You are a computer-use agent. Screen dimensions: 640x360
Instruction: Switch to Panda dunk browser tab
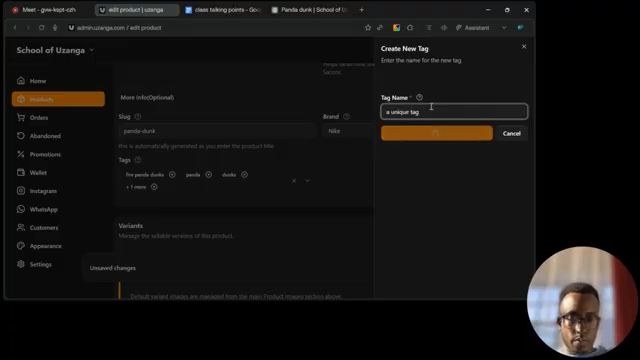310,10
